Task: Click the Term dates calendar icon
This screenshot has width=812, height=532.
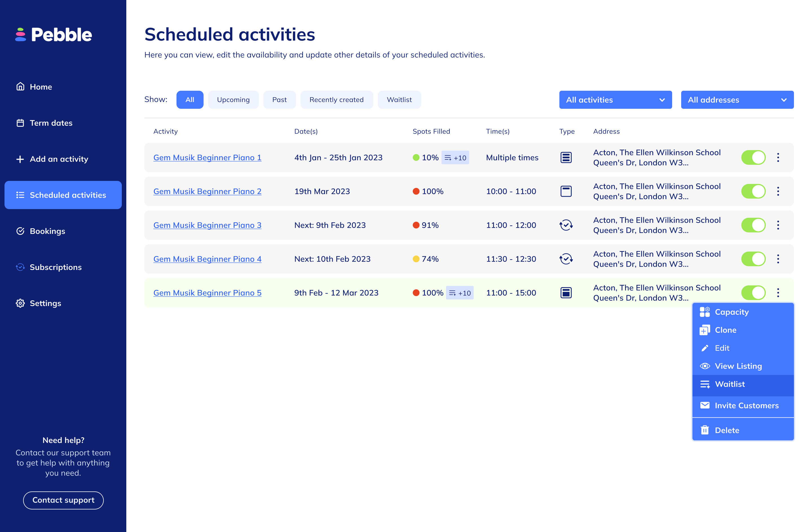Action: [21, 123]
